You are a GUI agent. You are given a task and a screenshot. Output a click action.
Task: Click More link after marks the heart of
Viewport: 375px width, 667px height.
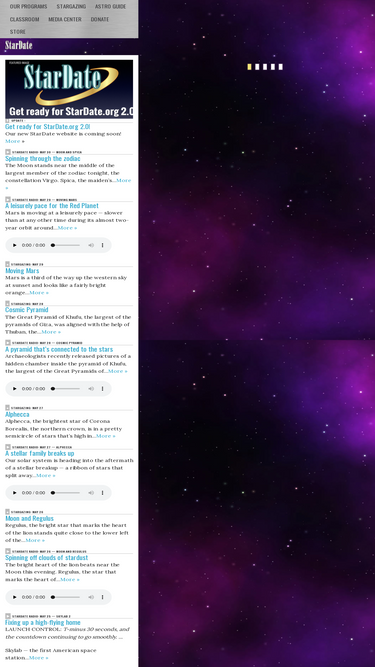[x=70, y=579]
